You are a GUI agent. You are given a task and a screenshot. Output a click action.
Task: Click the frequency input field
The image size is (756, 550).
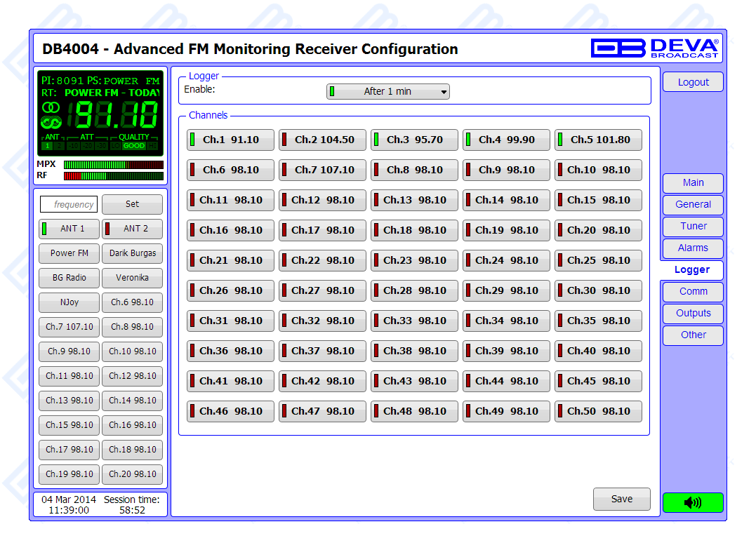69,205
